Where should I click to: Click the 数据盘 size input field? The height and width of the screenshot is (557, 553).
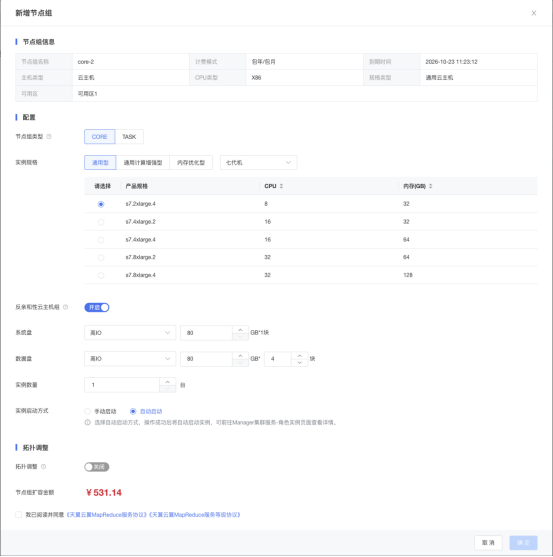(206, 359)
